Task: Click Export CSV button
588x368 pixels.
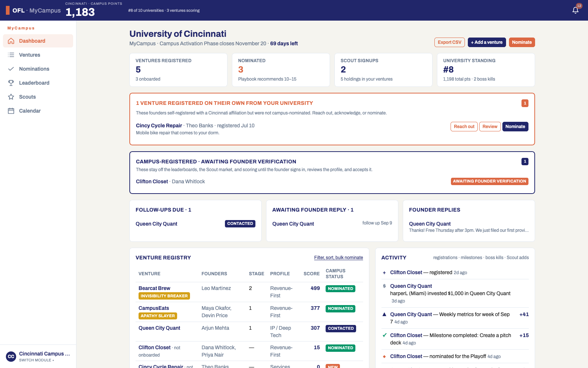Action: pyautogui.click(x=449, y=42)
